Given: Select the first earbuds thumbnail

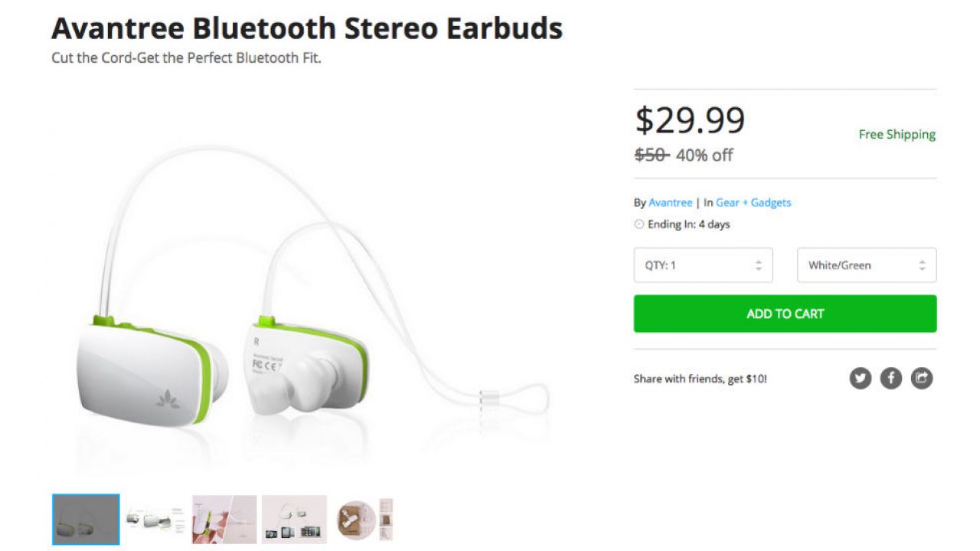Looking at the screenshot, I should [x=86, y=520].
